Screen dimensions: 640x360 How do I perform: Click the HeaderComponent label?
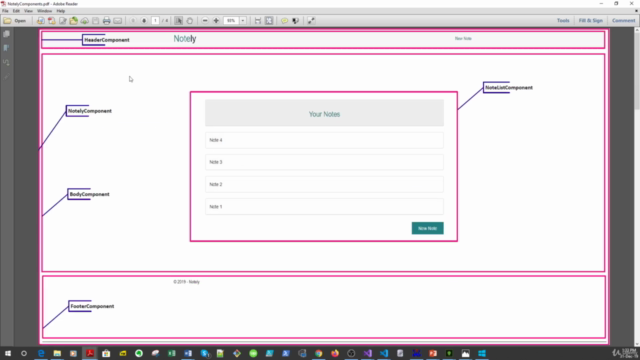click(107, 40)
